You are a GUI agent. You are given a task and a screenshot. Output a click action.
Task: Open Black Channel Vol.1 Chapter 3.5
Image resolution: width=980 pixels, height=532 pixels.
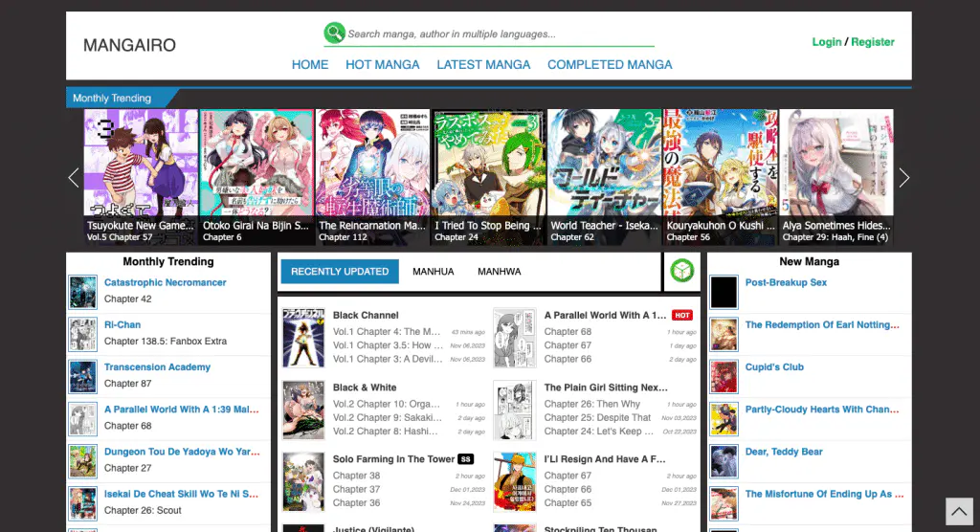pos(388,345)
